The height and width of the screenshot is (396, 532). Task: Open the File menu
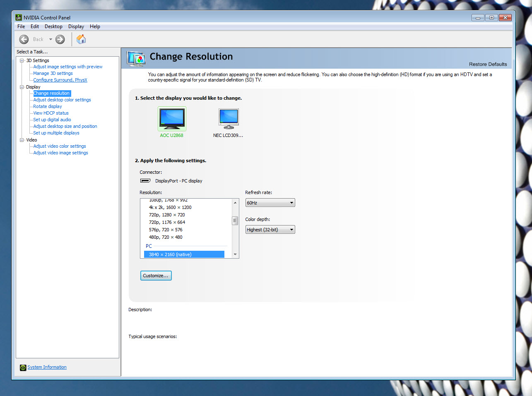click(x=21, y=26)
